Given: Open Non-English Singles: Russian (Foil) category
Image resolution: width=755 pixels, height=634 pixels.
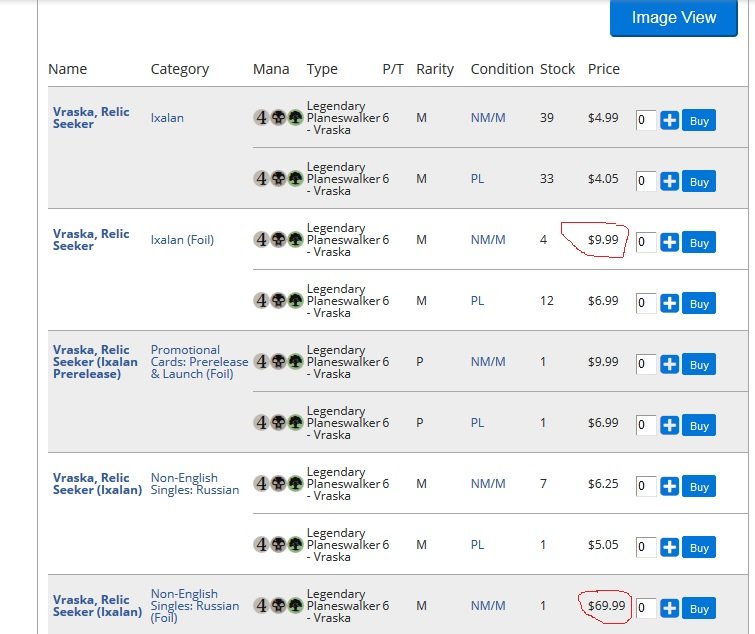Looking at the screenshot, I should point(194,606).
